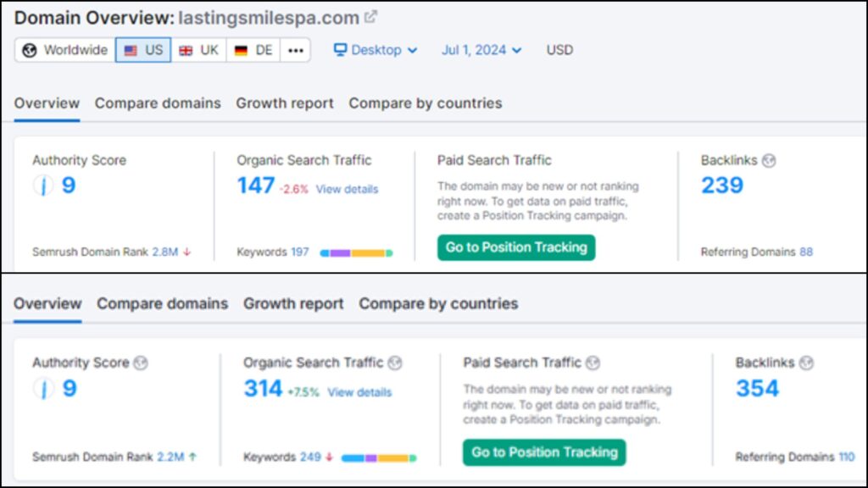
Task: Click -2.6% traffic change value
Action: click(294, 189)
